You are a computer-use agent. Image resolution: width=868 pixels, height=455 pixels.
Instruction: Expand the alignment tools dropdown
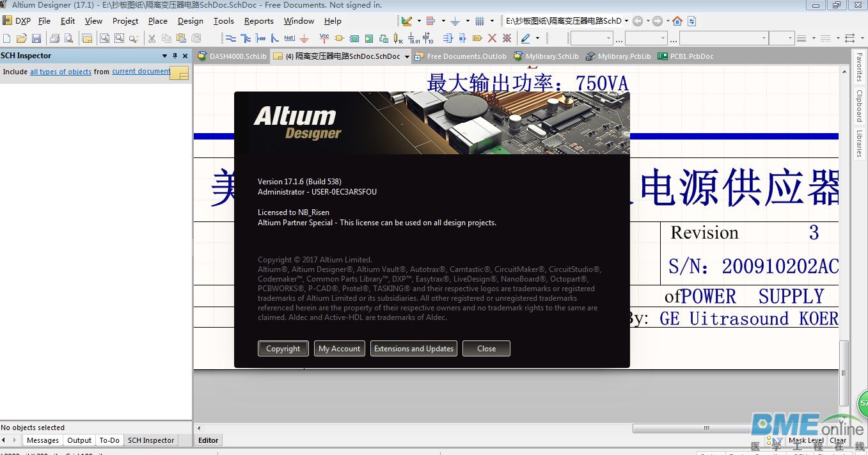[443, 20]
